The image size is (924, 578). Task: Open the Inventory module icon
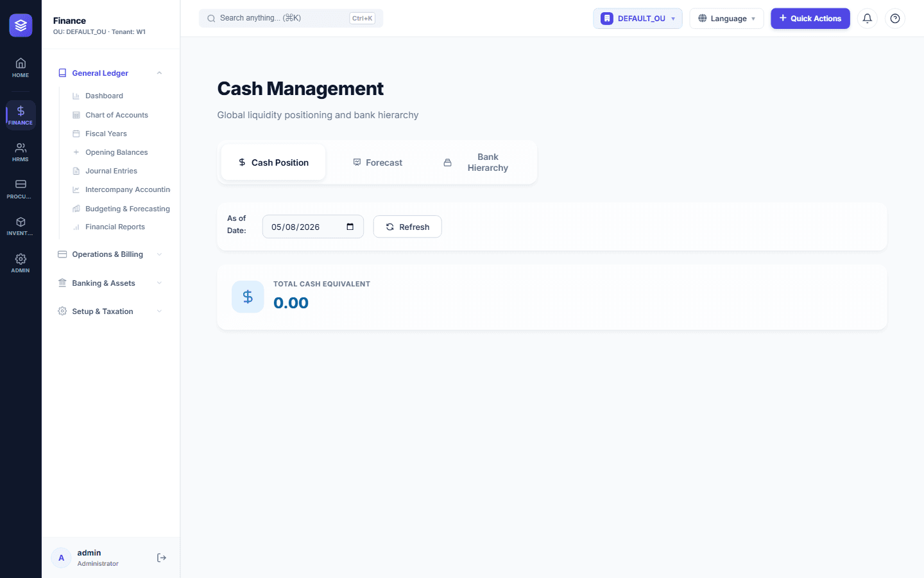(x=21, y=226)
